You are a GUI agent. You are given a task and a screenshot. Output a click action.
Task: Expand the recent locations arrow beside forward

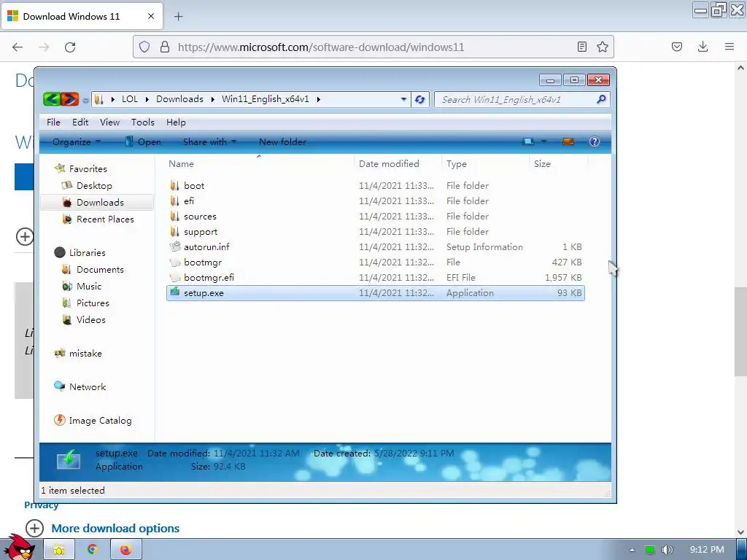85,100
